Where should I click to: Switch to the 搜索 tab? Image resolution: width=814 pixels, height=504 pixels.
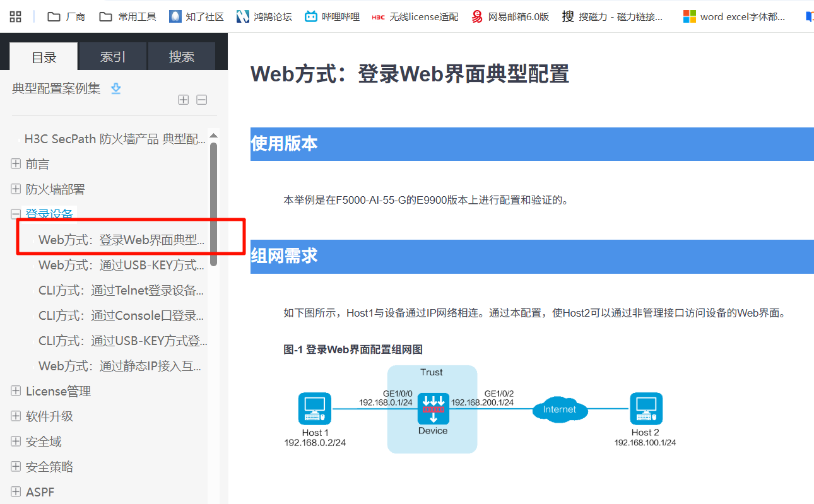click(182, 57)
